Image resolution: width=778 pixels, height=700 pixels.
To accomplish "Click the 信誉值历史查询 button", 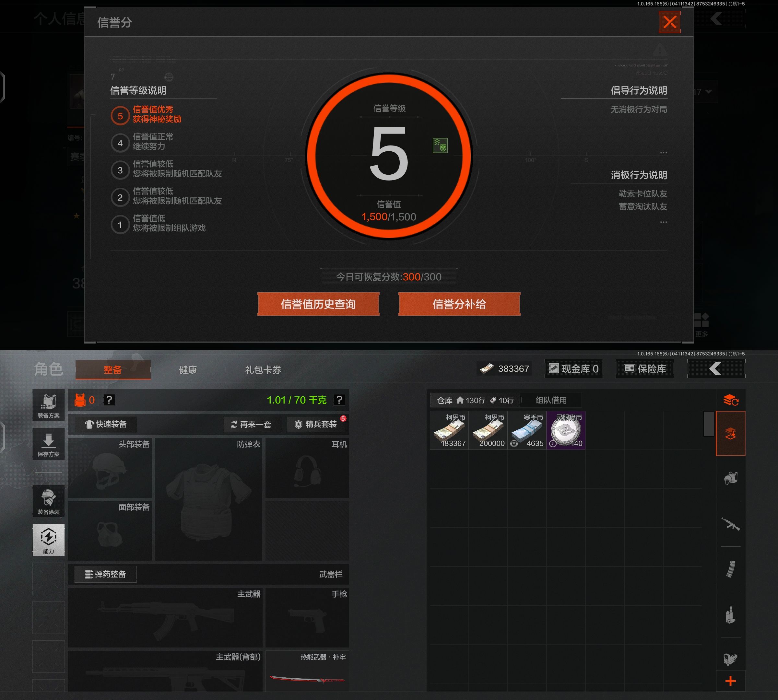I will pos(318,304).
